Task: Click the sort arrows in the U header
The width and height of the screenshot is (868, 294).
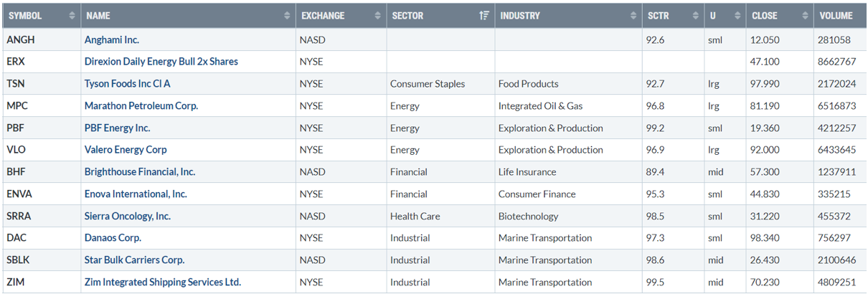Action: (737, 16)
